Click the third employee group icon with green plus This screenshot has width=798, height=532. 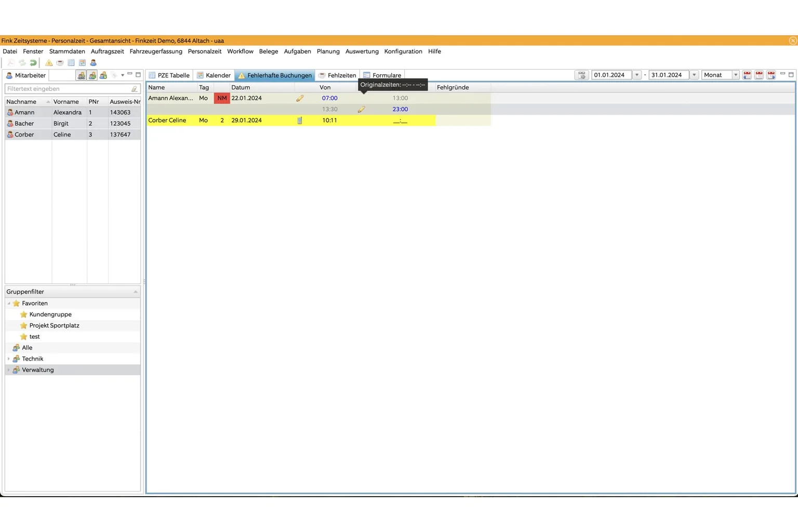click(x=103, y=75)
